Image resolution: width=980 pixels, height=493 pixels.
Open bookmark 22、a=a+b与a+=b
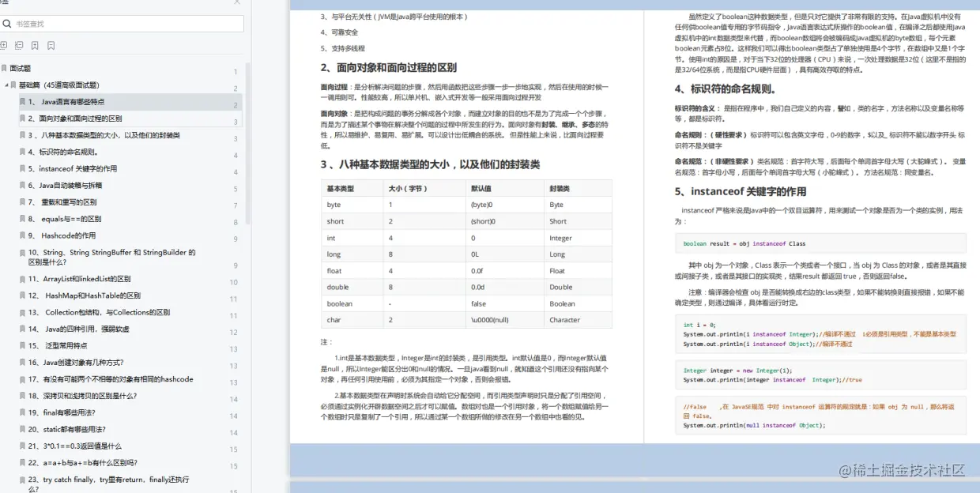click(x=83, y=463)
